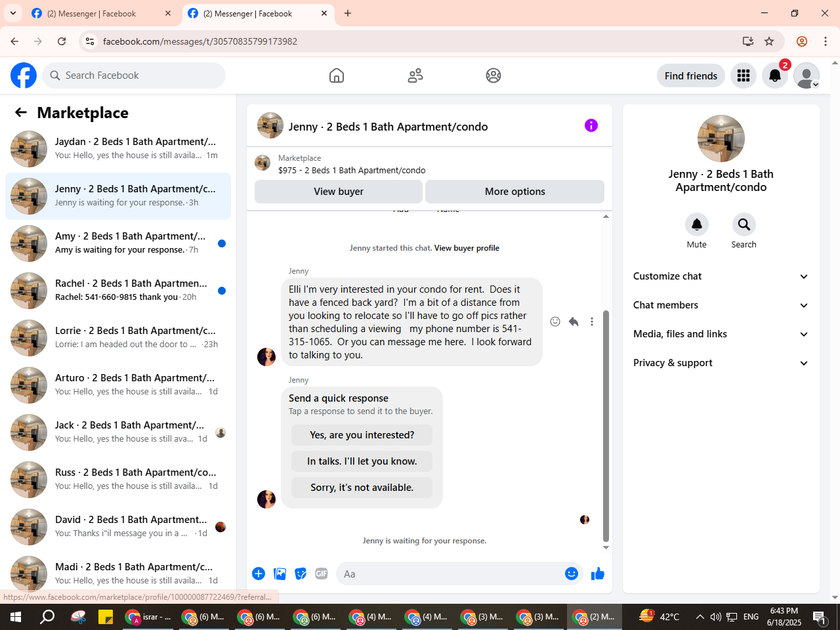Send quick response "Yes, are you interested?"
840x630 pixels.
click(x=362, y=435)
